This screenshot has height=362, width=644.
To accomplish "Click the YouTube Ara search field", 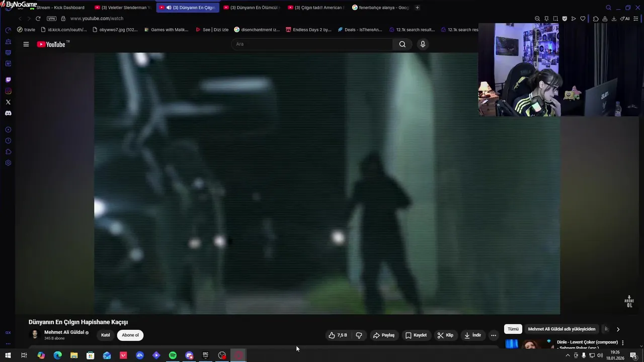I will coord(312,44).
